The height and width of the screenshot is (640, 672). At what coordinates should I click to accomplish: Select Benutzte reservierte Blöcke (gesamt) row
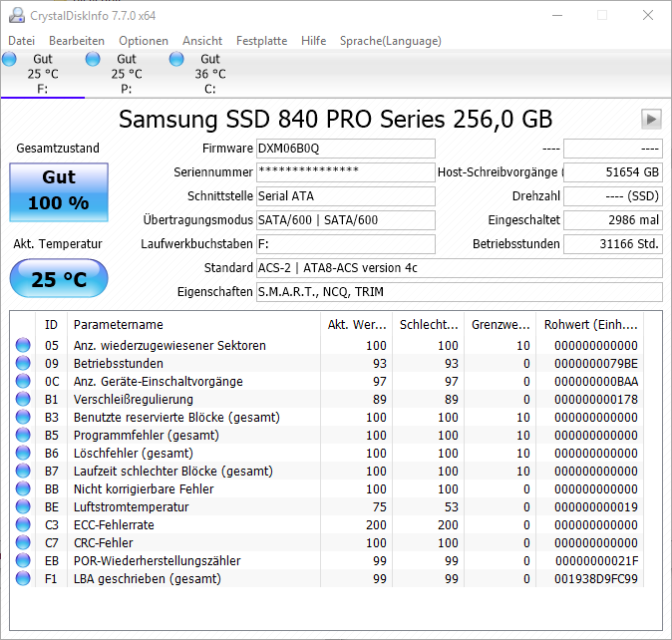tap(327, 418)
